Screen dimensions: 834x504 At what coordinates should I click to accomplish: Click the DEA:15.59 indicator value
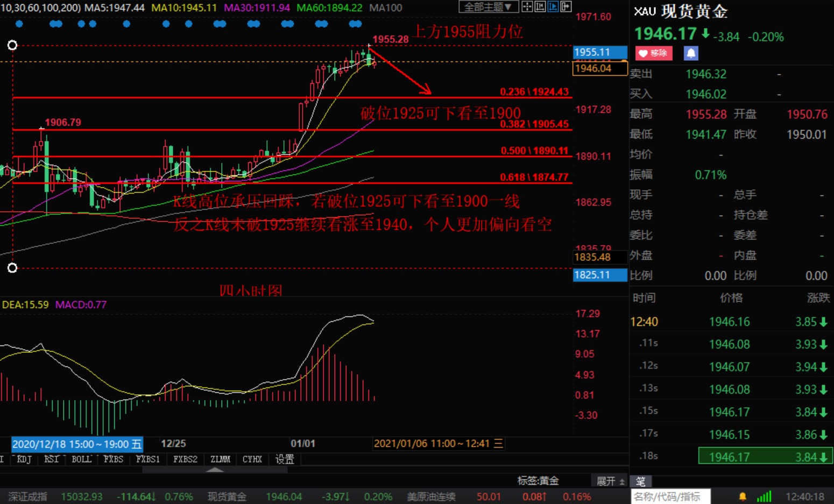pos(25,304)
